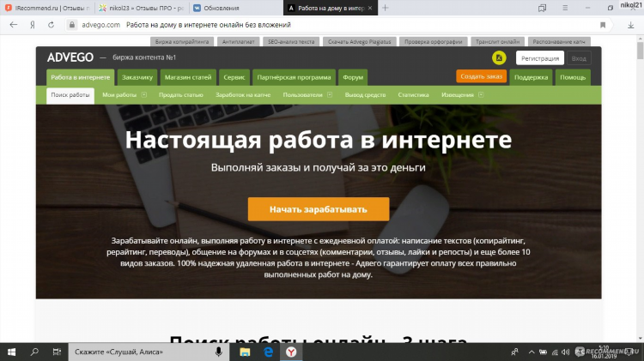This screenshot has height=361, width=644.
Task: Open the "Сервис" menu tab
Action: 234,77
